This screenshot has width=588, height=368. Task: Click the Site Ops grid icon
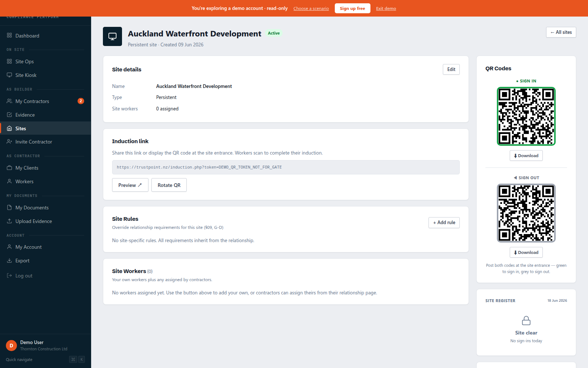pos(10,61)
